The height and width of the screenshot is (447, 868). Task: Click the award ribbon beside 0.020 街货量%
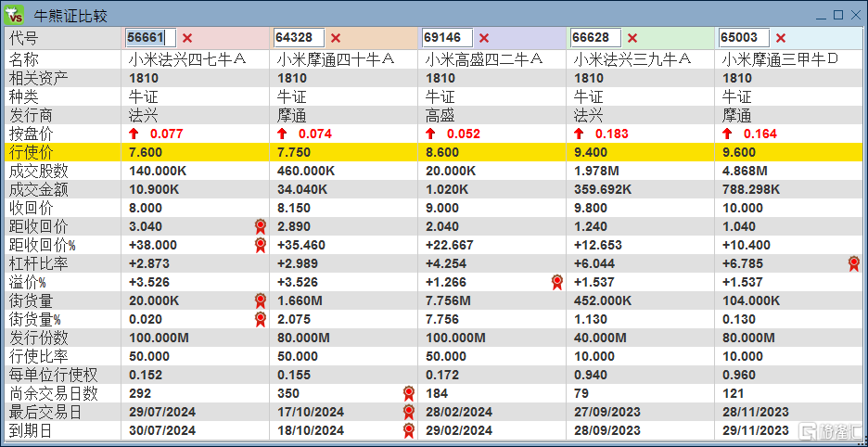tap(261, 320)
